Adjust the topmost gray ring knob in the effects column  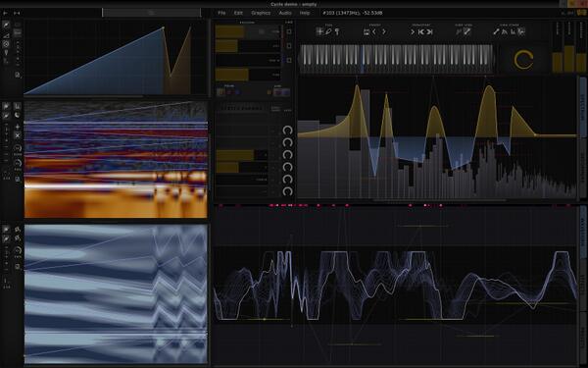287,131
